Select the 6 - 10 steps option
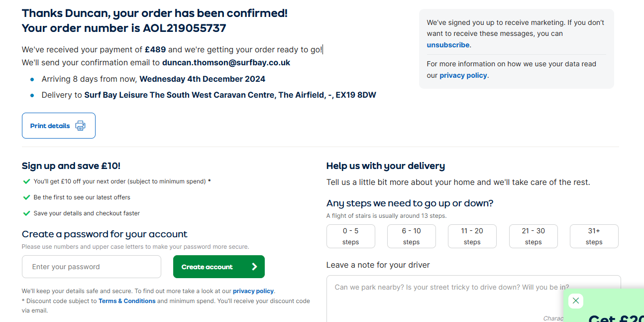 pos(411,236)
